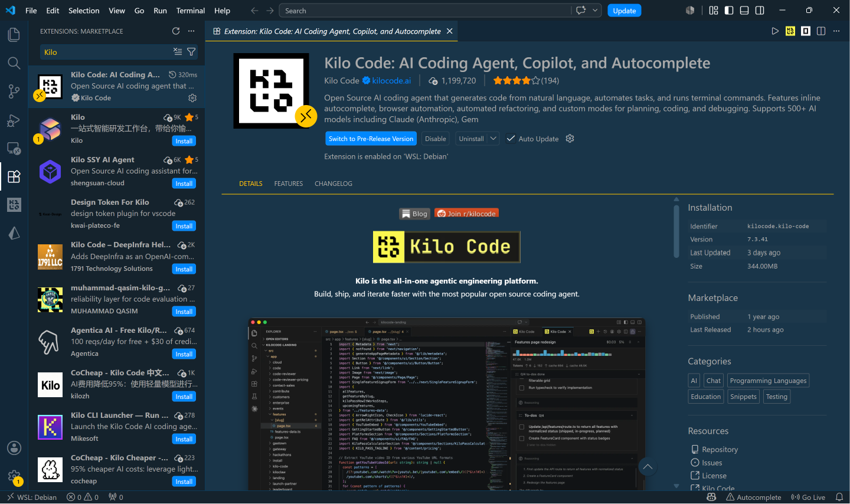850x504 pixels.
Task: Open the chat dropdown chevron in title bar
Action: (595, 11)
